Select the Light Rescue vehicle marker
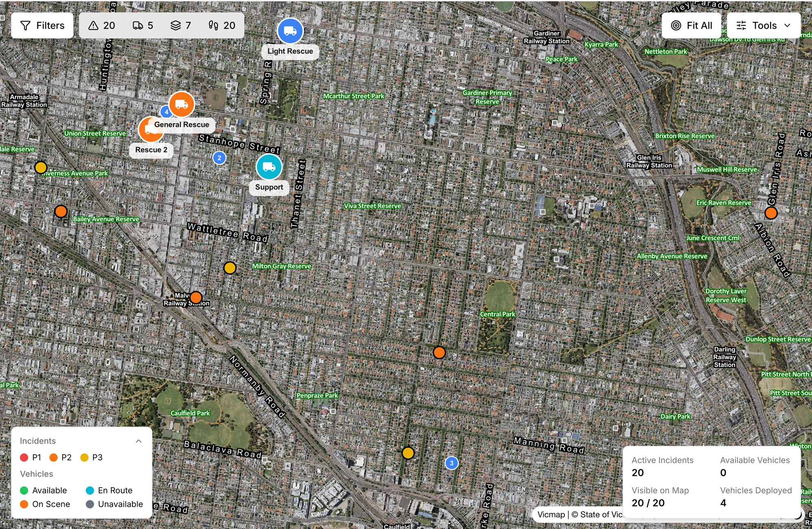 tap(290, 31)
